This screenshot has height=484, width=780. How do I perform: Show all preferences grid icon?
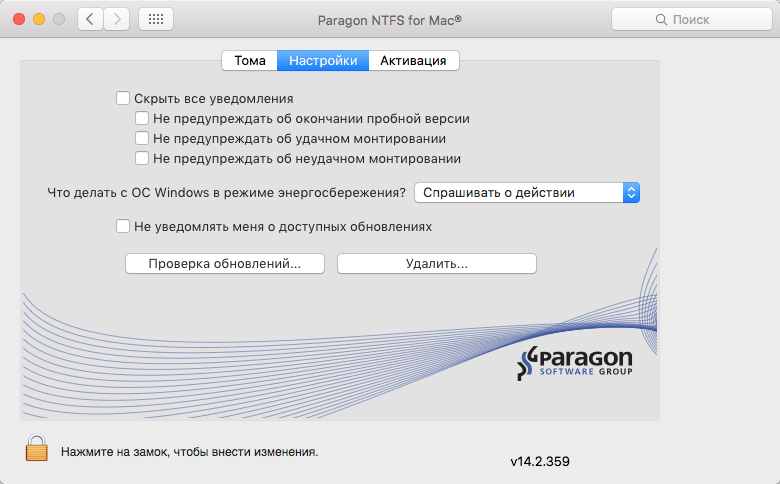156,19
